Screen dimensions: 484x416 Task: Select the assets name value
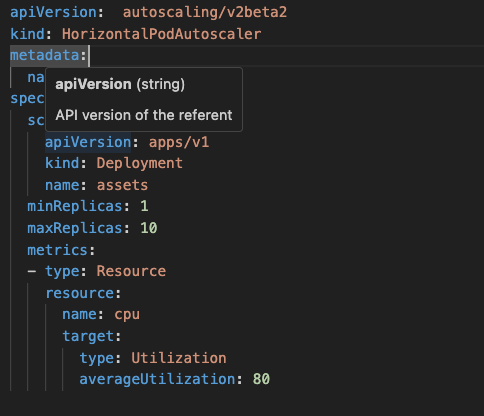pyautogui.click(x=122, y=185)
